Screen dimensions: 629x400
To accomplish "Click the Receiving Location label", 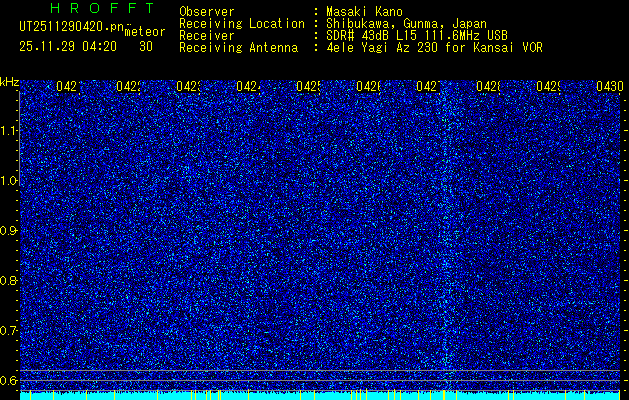I will pyautogui.click(x=242, y=24).
